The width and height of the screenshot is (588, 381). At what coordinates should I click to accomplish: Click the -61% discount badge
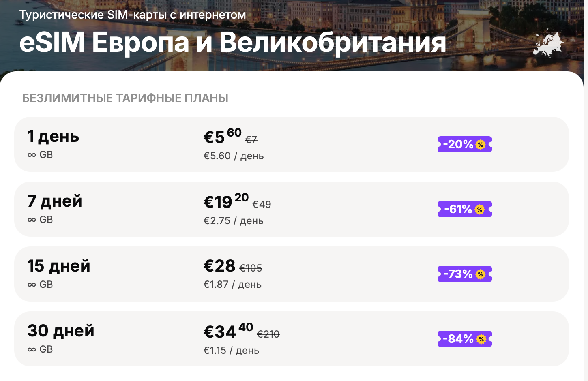(464, 209)
